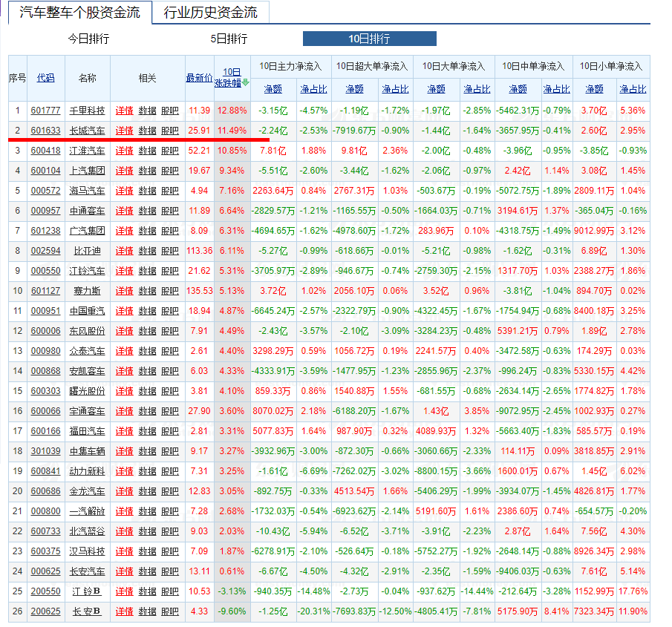Image resolution: width=672 pixels, height=627 pixels.
Task: Open 股吧 for 长安B
Action: coord(170,611)
